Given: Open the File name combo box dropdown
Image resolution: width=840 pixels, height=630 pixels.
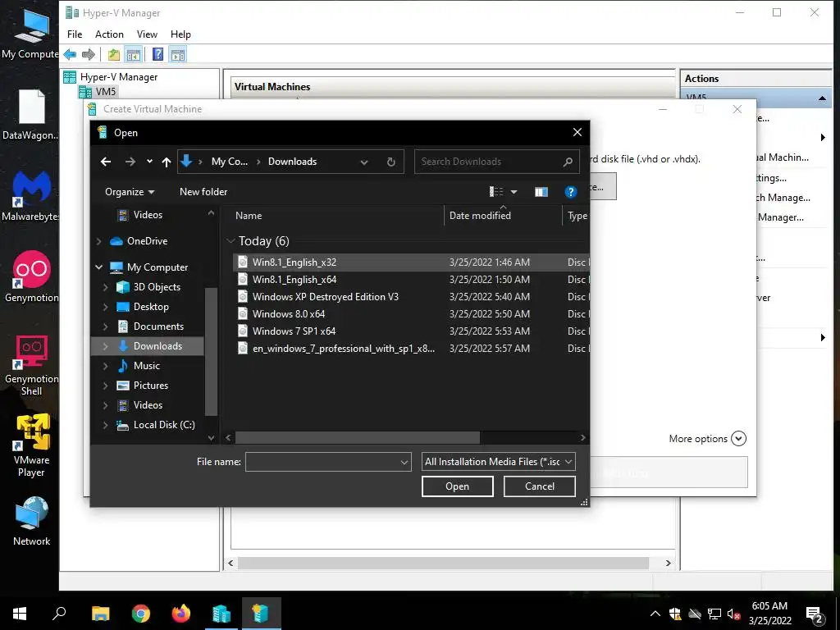Looking at the screenshot, I should [x=404, y=462].
